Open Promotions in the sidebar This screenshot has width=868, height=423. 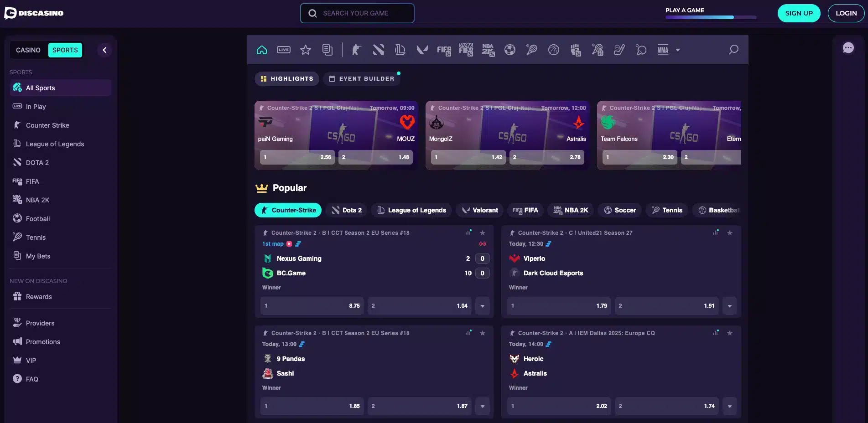click(x=43, y=342)
